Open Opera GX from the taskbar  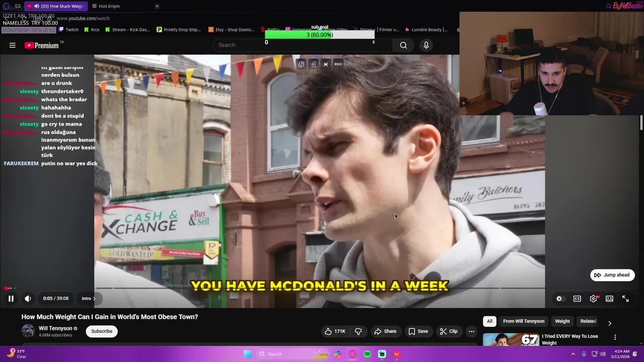click(353, 354)
